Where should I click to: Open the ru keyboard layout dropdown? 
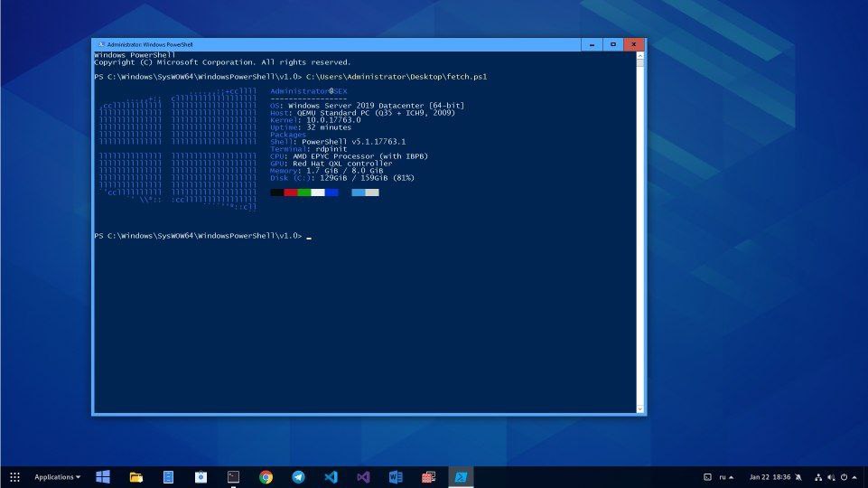[726, 477]
